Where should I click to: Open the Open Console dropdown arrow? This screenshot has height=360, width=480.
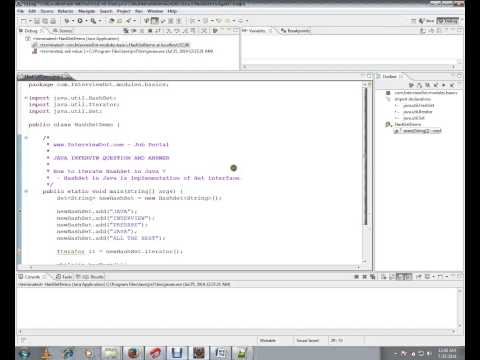pyautogui.click(x=447, y=277)
